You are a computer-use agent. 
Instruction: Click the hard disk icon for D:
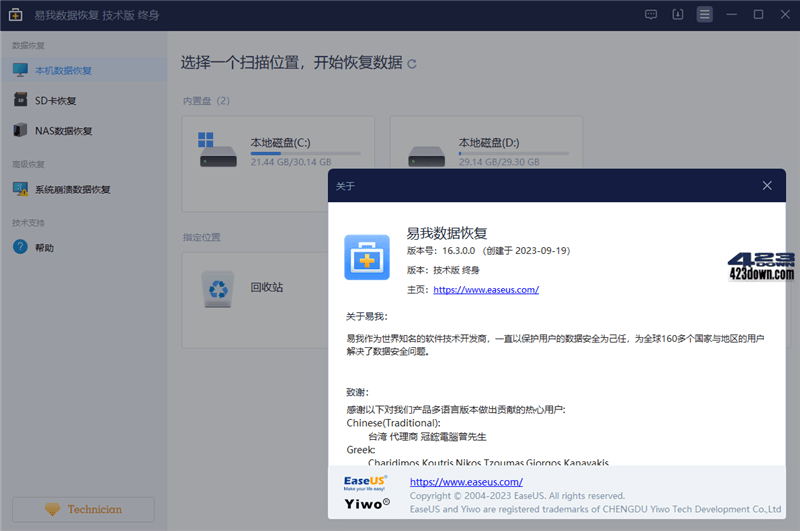(x=427, y=156)
